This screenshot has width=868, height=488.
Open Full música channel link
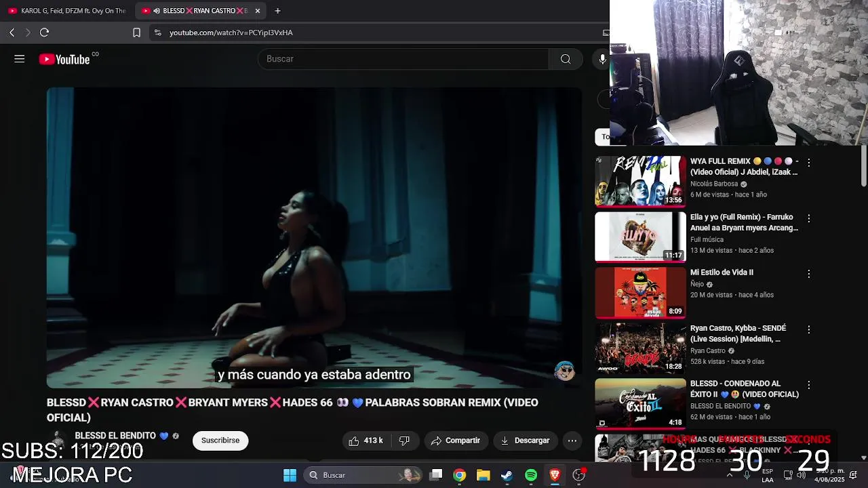707,239
